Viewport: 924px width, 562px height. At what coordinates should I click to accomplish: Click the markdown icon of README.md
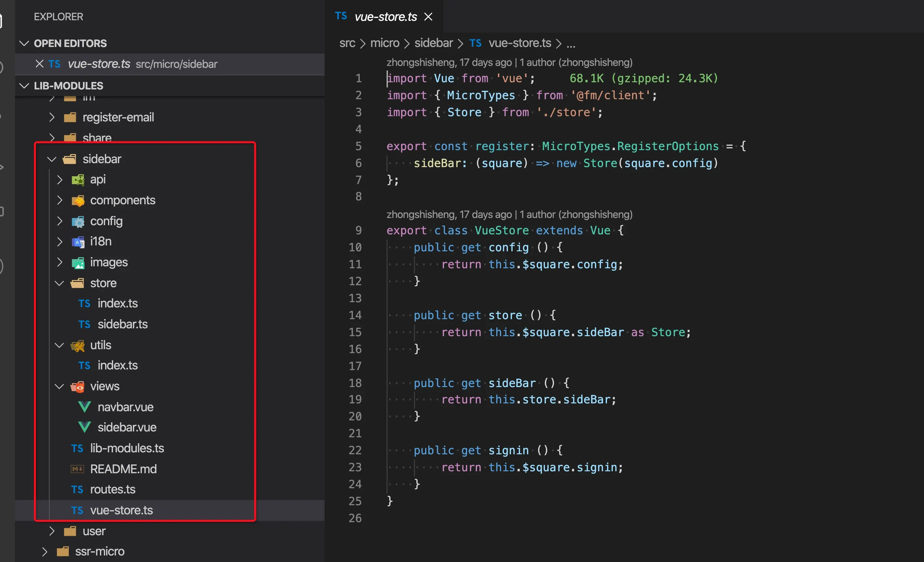click(77, 469)
